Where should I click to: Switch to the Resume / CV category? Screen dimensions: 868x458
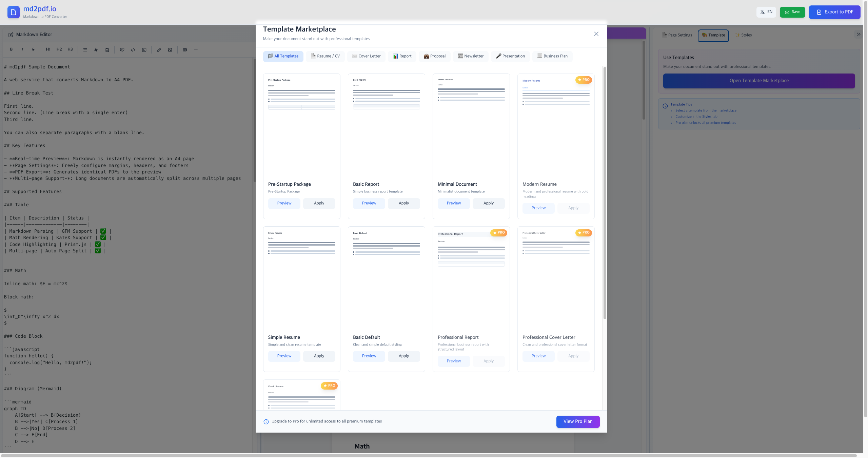tap(325, 56)
